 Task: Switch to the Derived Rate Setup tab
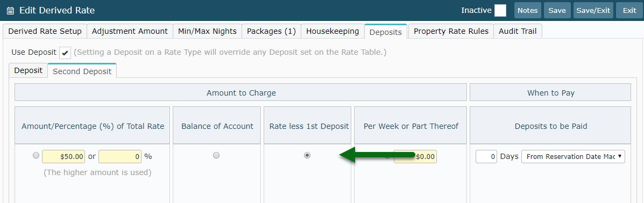click(x=45, y=31)
